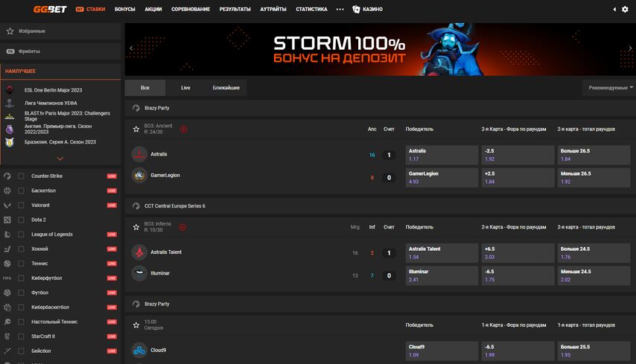Switch to the Live tab
This screenshot has width=636, height=364.
(x=185, y=88)
